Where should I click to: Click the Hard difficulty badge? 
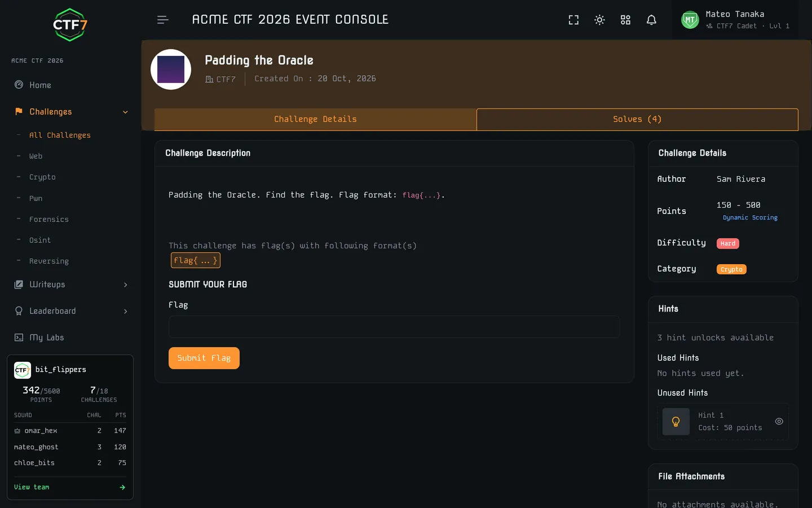[728, 243]
